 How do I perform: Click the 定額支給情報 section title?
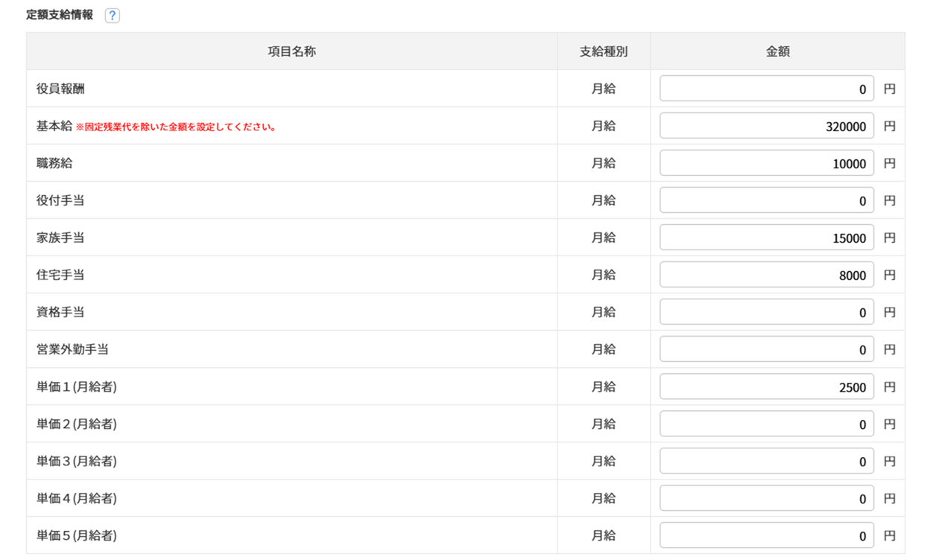coord(60,15)
